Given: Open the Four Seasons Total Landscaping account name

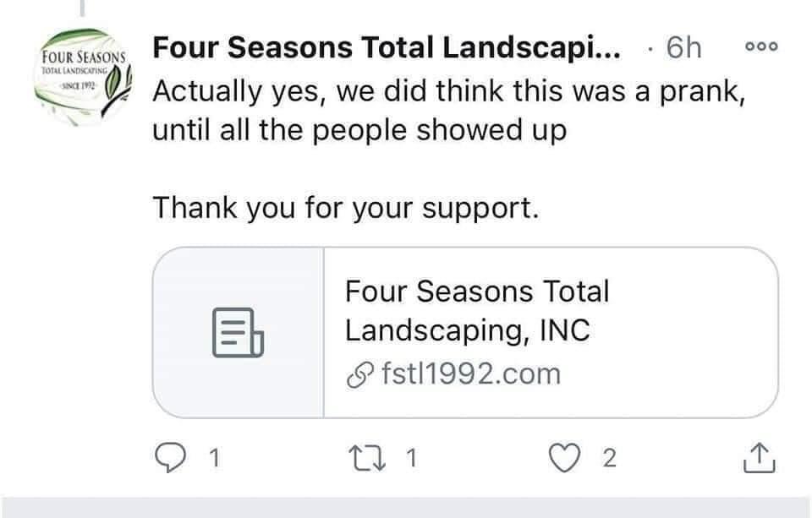Looking at the screenshot, I should tap(386, 48).
